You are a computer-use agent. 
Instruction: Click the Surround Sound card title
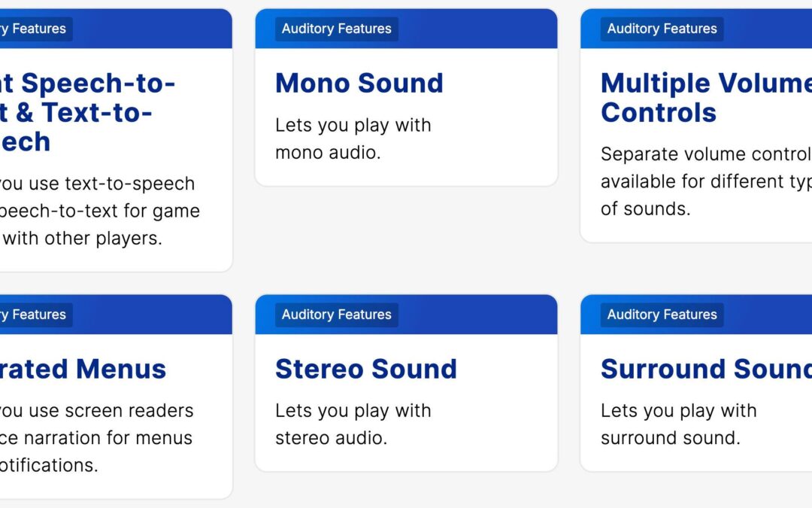tap(706, 369)
